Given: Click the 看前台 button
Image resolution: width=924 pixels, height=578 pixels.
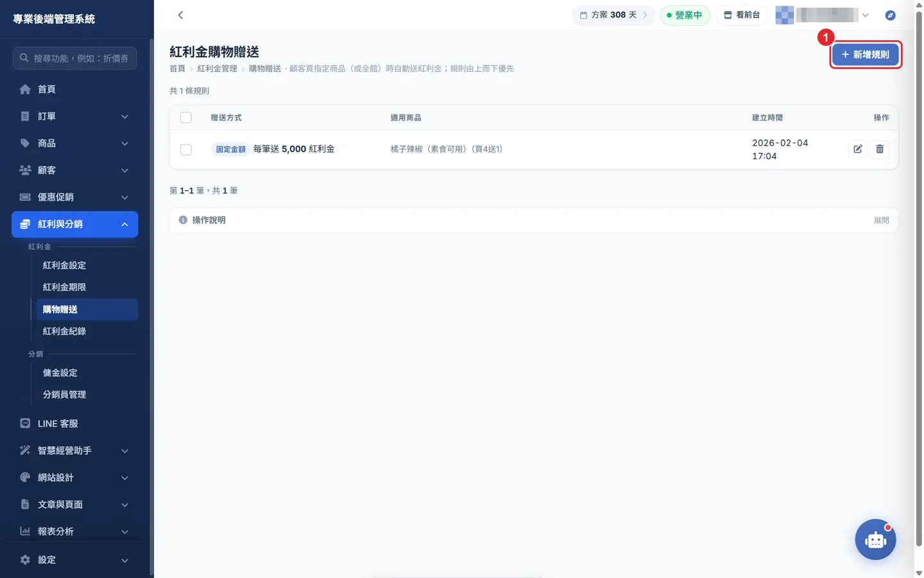Looking at the screenshot, I should [742, 15].
